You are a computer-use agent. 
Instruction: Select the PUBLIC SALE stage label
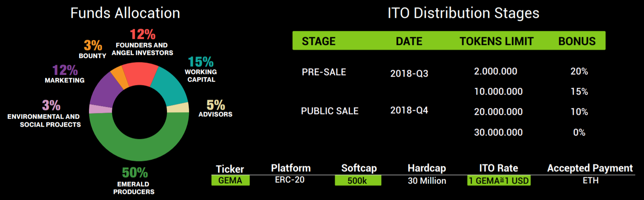pos(330,111)
